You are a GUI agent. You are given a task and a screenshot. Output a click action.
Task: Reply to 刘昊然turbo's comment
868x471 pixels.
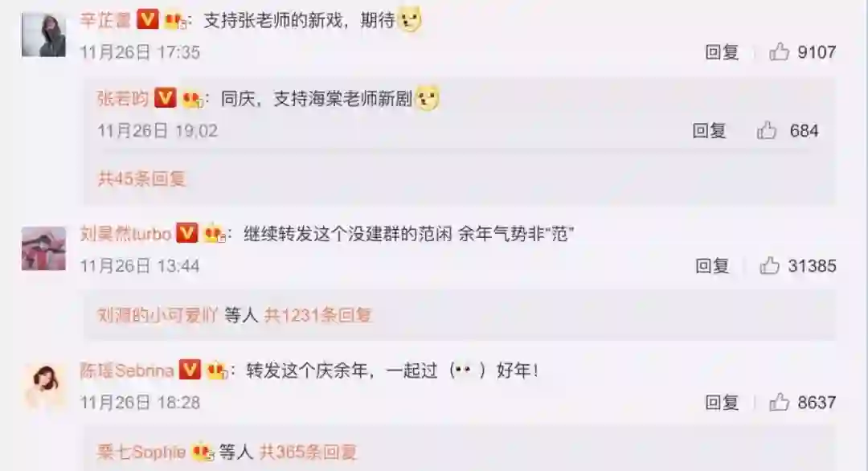coord(712,266)
